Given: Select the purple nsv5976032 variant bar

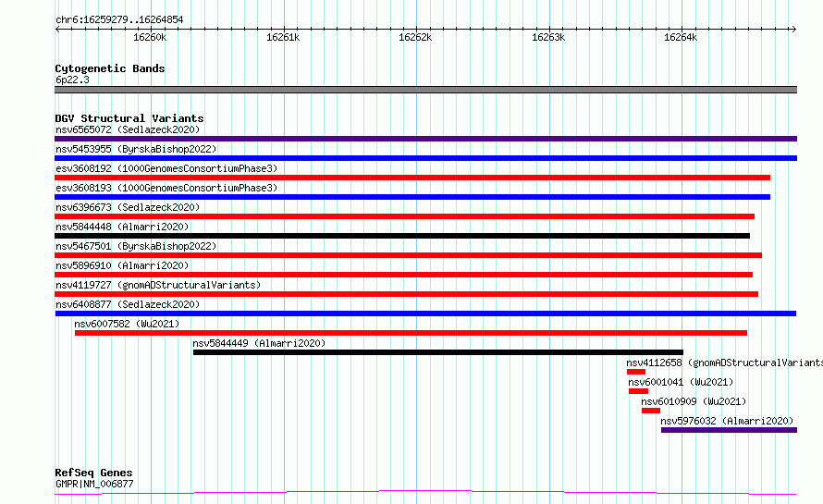Looking at the screenshot, I should tap(729, 430).
